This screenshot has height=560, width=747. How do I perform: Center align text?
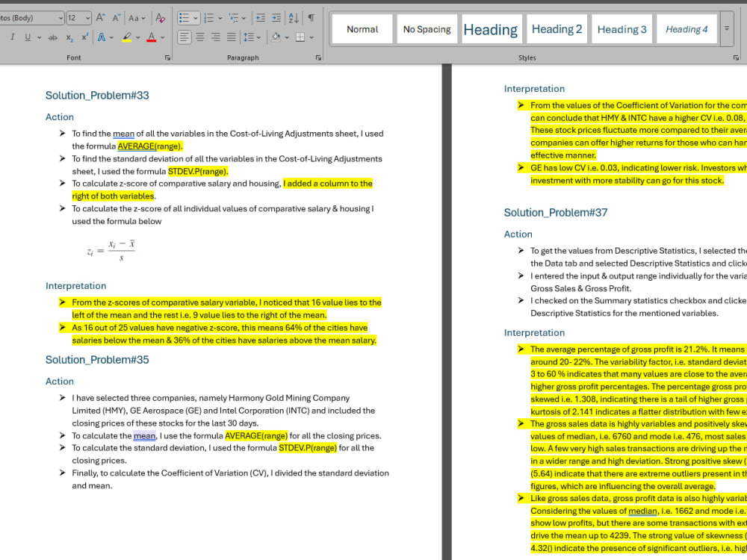click(200, 37)
